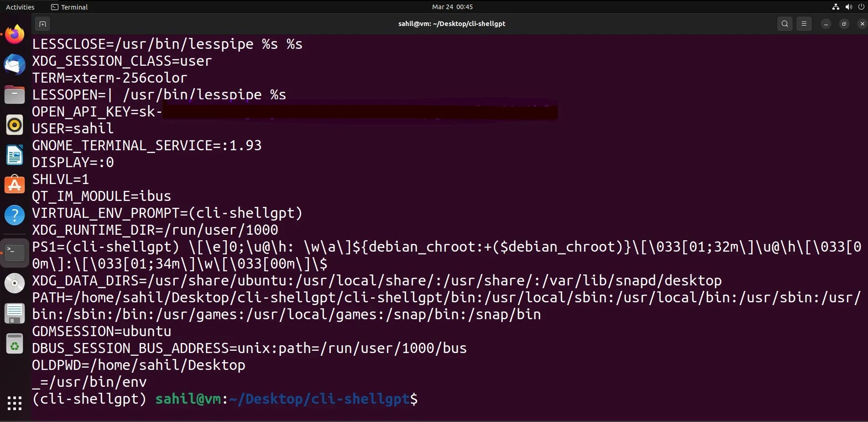This screenshot has width=868, height=422.
Task: Open the Activities overview
Action: click(20, 7)
